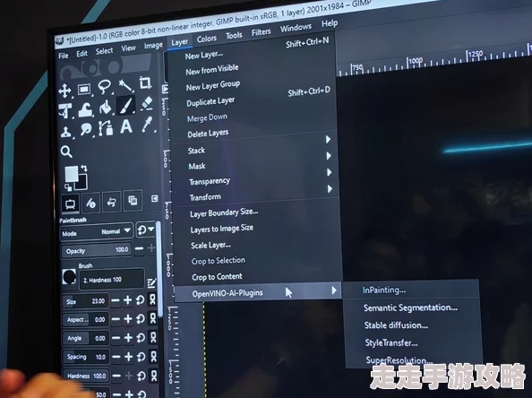Select the Clone stamp tool
The width and height of the screenshot is (532, 398).
[66, 132]
